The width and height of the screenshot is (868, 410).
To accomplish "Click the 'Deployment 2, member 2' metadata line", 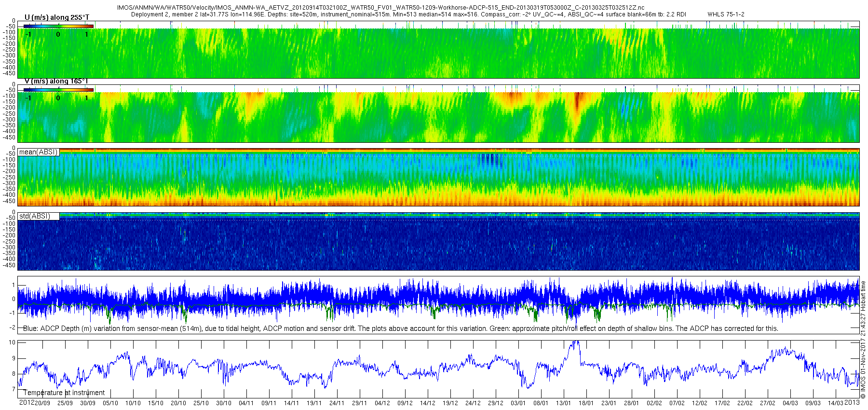I will tap(408, 14).
